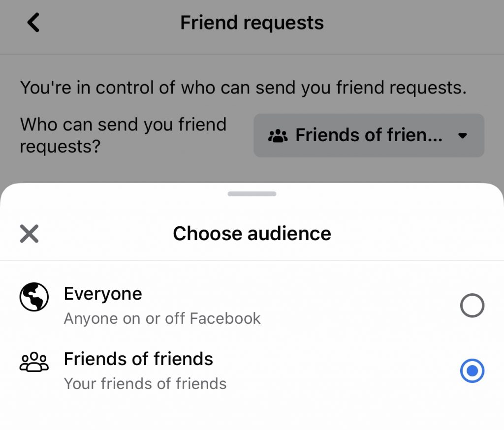
Task: Click the divider line under Choose audience header
Action: point(252,260)
